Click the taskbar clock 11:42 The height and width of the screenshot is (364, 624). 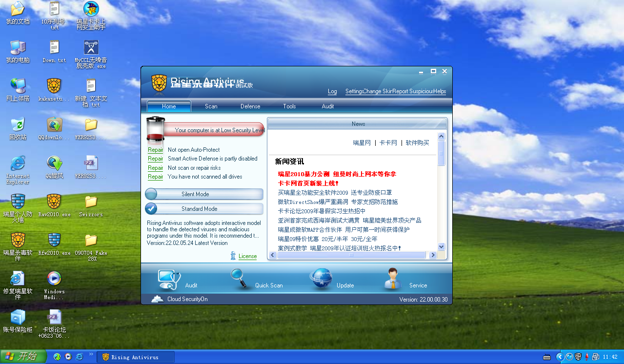tap(610, 357)
